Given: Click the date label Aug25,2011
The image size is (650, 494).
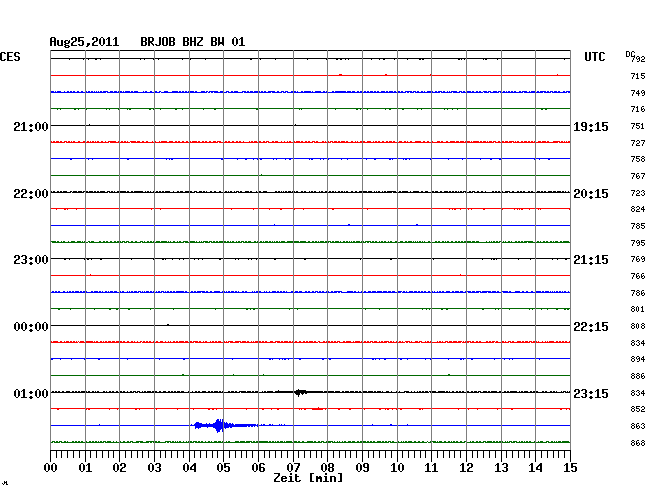Looking at the screenshot, I should click(x=84, y=42).
